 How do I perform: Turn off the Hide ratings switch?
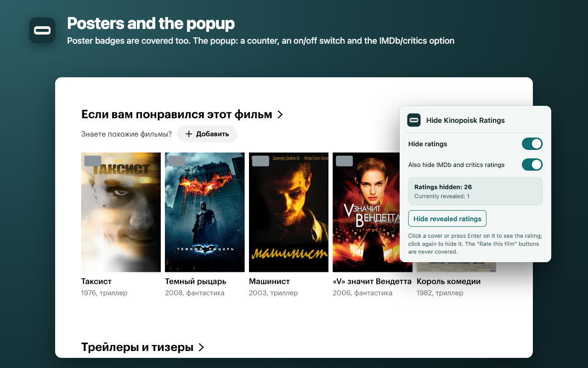pos(532,144)
